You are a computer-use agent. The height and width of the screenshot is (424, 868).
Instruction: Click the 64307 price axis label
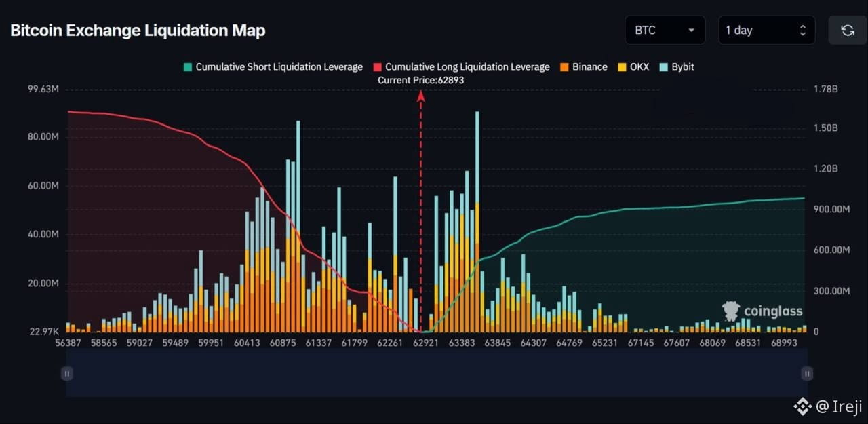(x=533, y=343)
